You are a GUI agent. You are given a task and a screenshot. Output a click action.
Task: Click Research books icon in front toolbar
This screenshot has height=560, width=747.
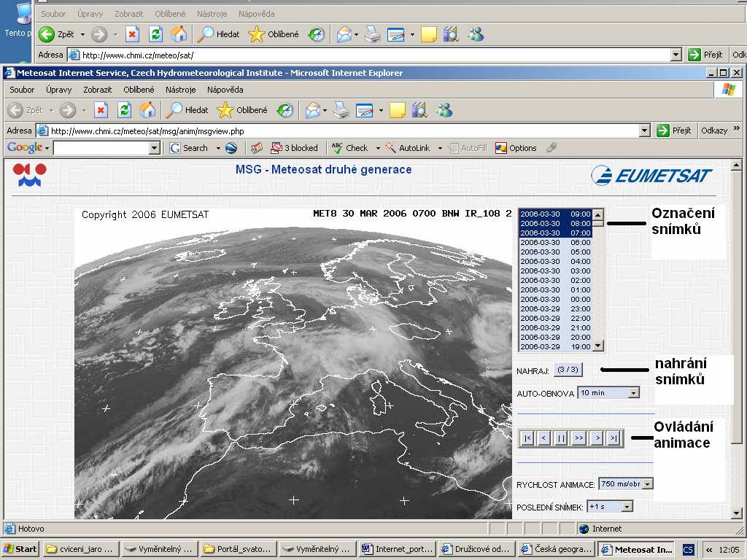tap(419, 111)
